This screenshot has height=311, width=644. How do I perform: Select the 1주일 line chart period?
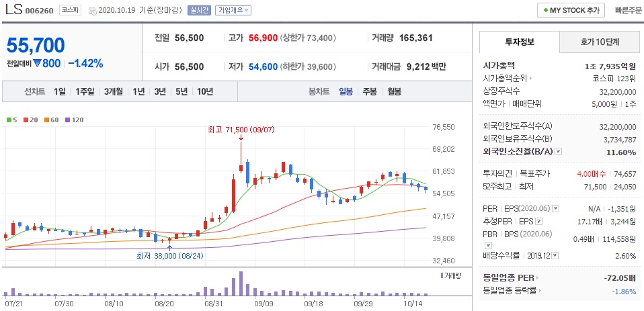[85, 91]
